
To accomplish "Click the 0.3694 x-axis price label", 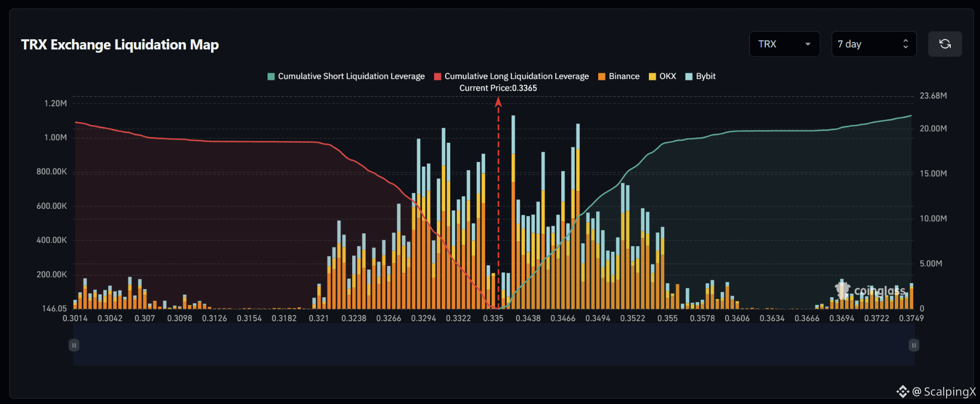I will 842,318.
